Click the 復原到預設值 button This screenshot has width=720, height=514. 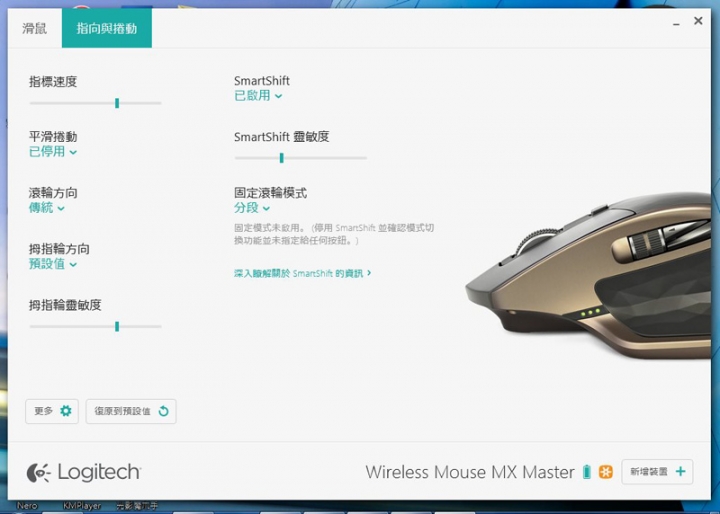click(x=131, y=411)
